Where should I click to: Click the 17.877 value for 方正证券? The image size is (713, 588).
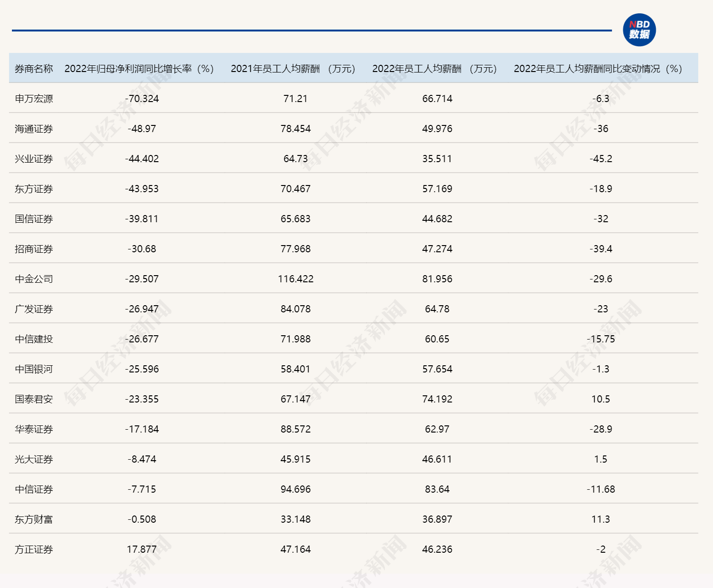[142, 549]
